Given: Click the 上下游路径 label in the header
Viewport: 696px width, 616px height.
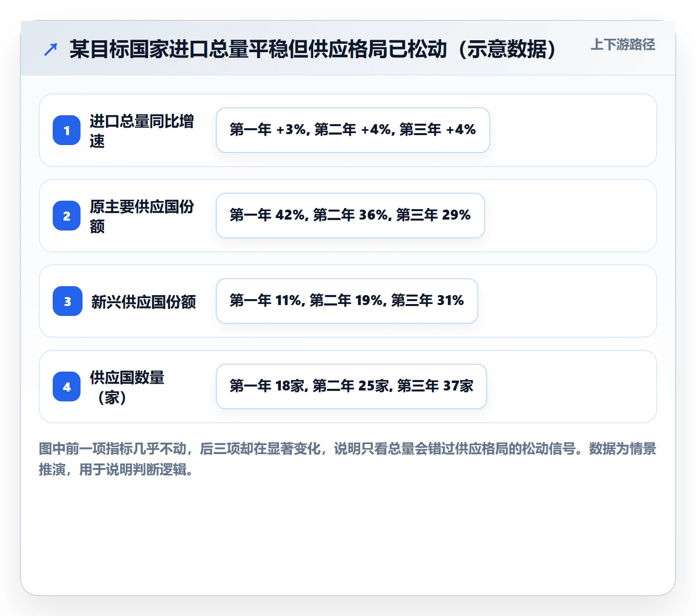Looking at the screenshot, I should 623,45.
